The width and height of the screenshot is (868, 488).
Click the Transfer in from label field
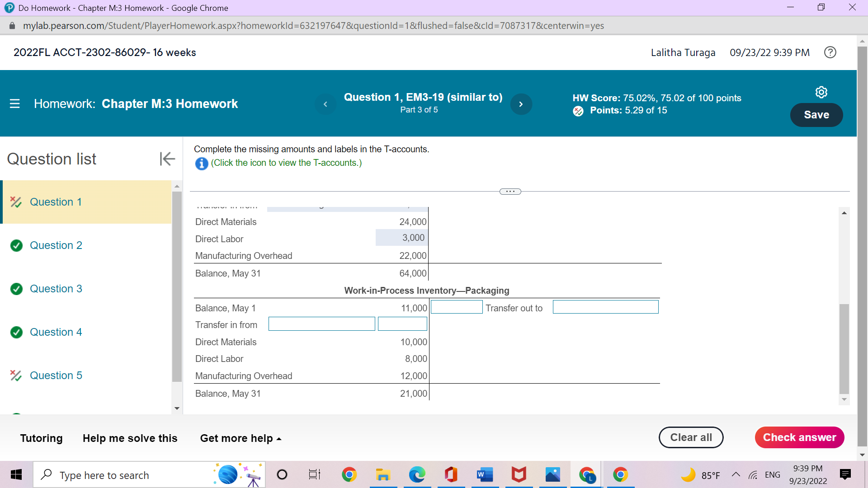coord(321,324)
